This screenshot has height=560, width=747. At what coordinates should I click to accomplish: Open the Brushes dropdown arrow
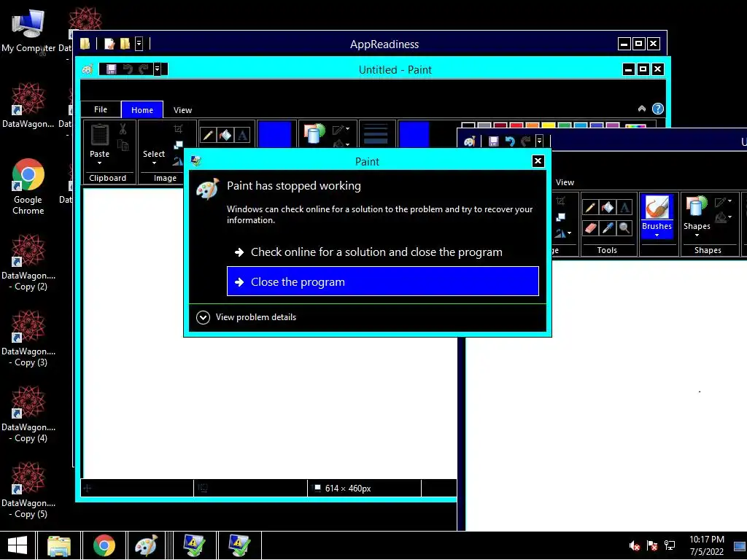[657, 236]
